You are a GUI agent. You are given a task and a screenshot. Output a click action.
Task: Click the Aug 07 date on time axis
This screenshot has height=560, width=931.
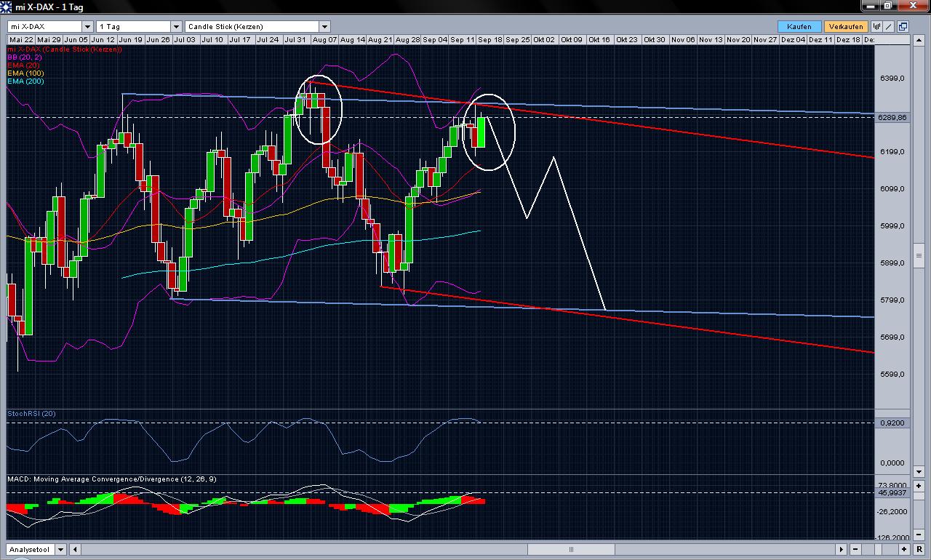click(x=324, y=39)
